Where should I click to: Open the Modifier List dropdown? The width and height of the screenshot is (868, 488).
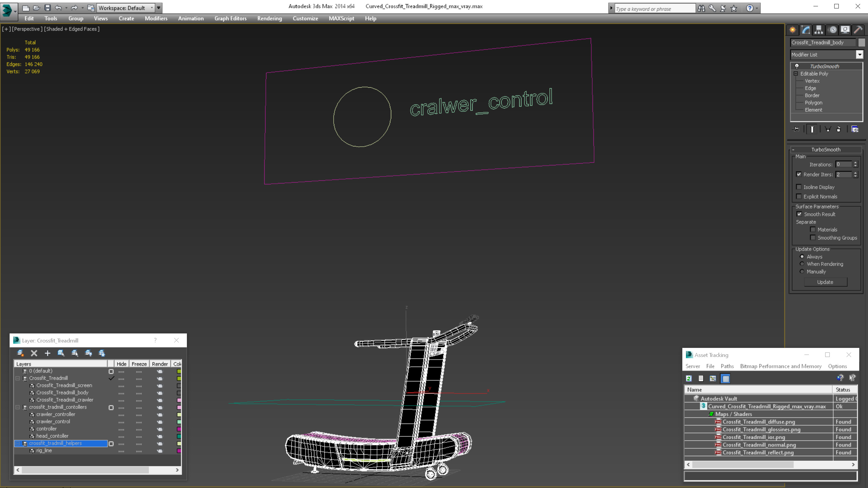click(859, 55)
